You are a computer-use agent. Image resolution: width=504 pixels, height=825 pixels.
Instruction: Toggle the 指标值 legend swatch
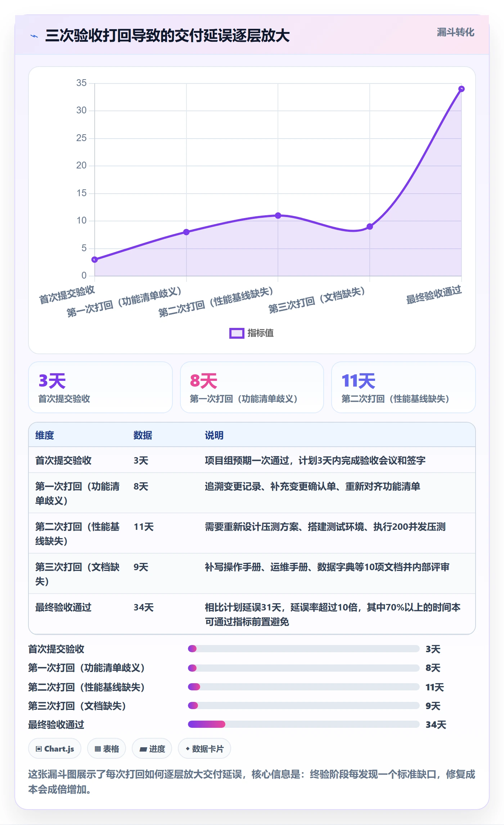click(x=237, y=333)
